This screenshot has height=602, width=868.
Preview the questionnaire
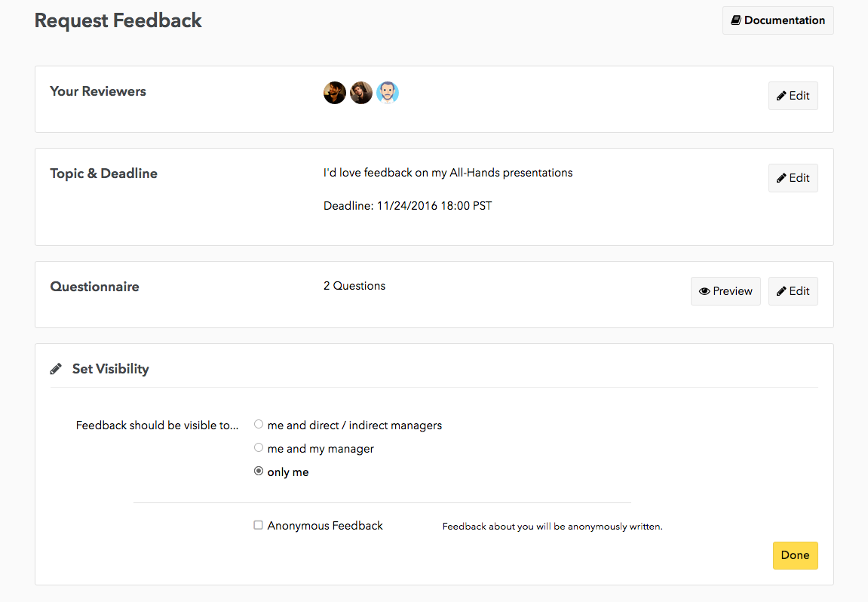(725, 291)
